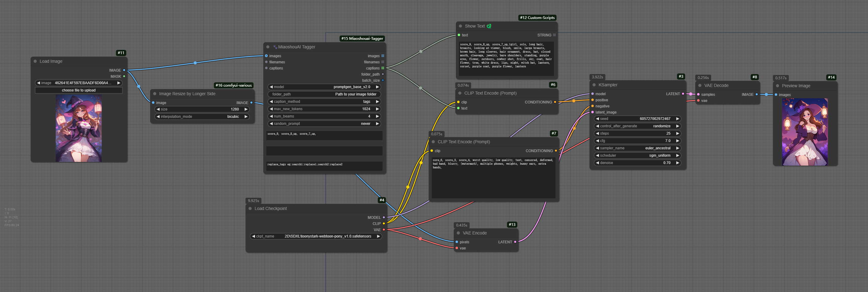Increase size value with right arrow
868x292 pixels.
[246, 109]
